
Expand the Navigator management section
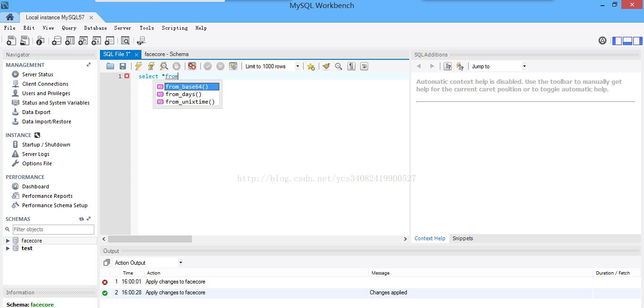(x=88, y=65)
